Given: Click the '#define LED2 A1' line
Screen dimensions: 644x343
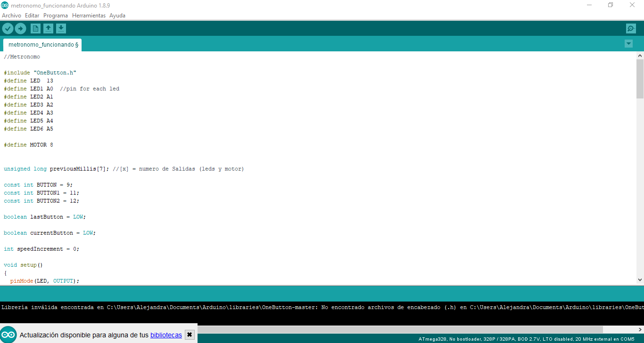Looking at the screenshot, I should [x=28, y=97].
